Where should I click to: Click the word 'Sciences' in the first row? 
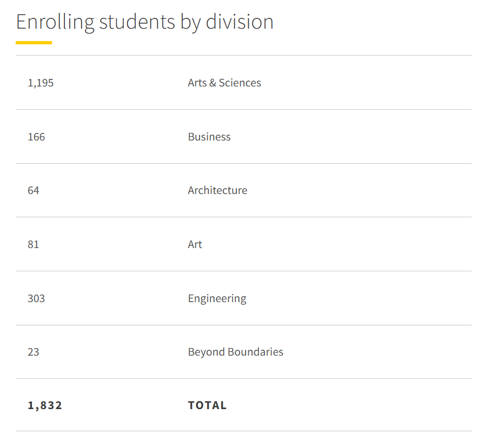[240, 83]
